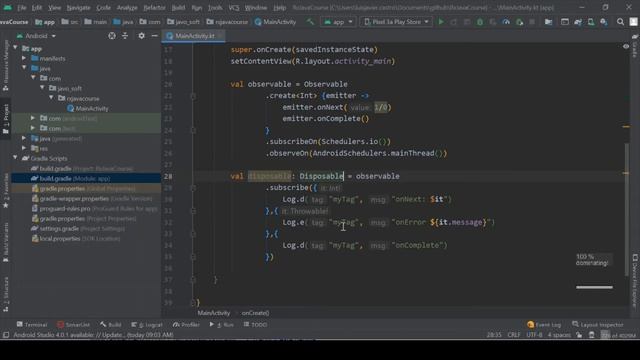Click the Stop square icon
Viewport: 640px width, 360px height.
tap(532, 22)
